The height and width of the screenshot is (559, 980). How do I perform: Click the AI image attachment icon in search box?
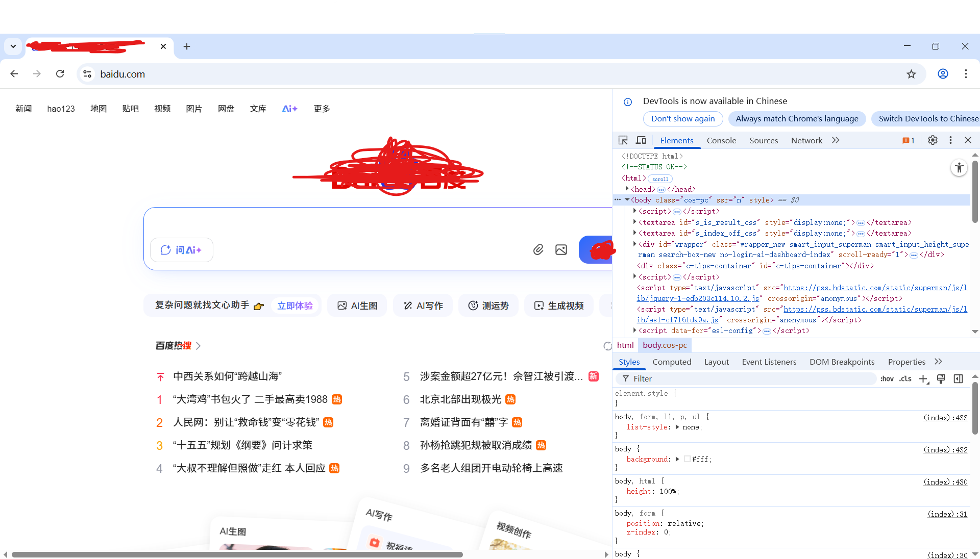click(x=561, y=250)
